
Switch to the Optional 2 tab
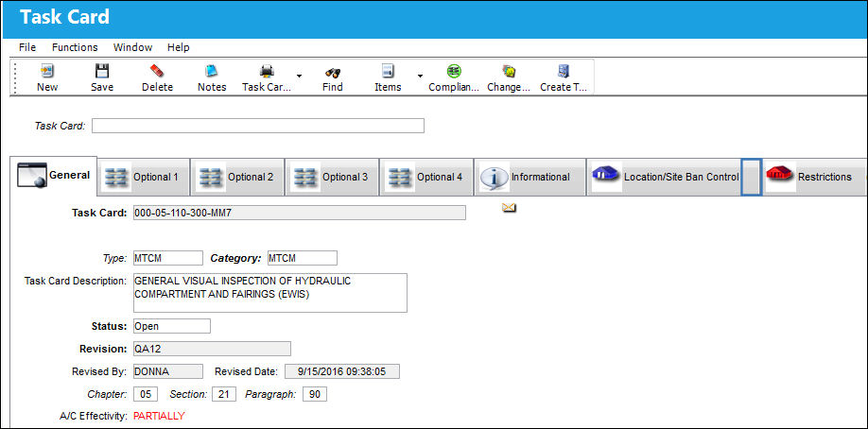238,177
